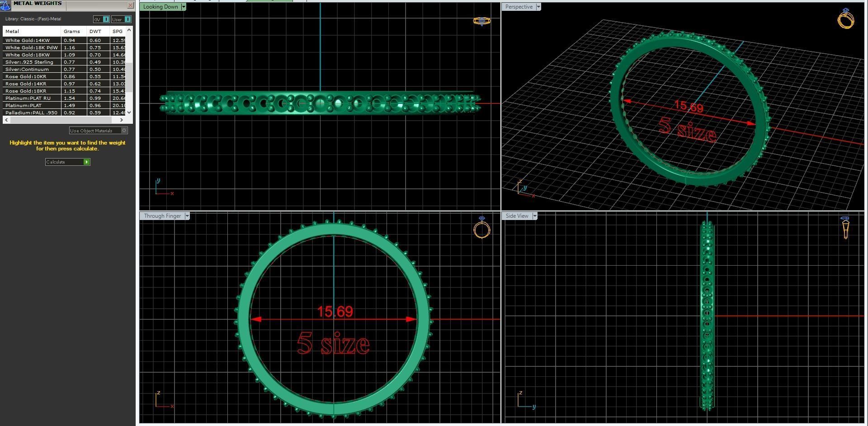
Task: Select the White Gold:14KW row
Action: tap(64, 40)
